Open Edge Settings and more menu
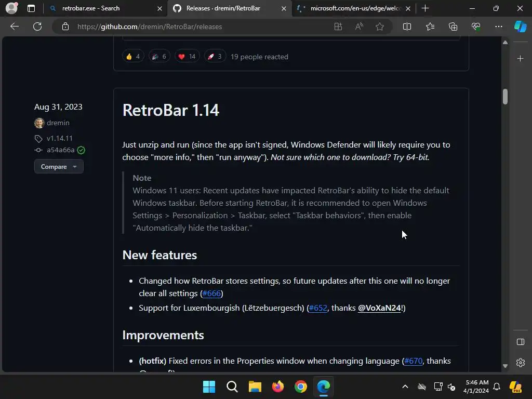532x399 pixels. click(498, 26)
